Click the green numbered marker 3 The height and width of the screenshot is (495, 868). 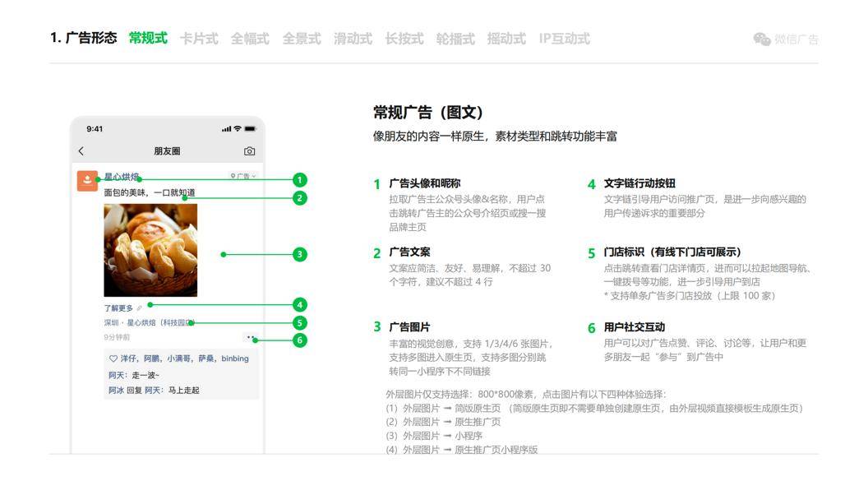point(299,254)
